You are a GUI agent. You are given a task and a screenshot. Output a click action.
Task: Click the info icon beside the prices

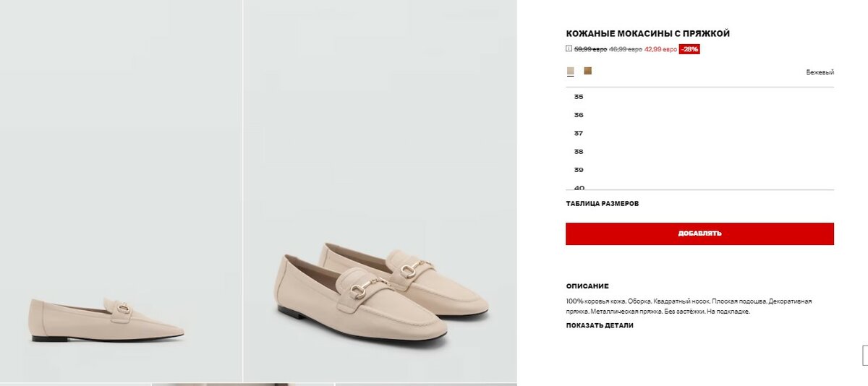point(569,49)
